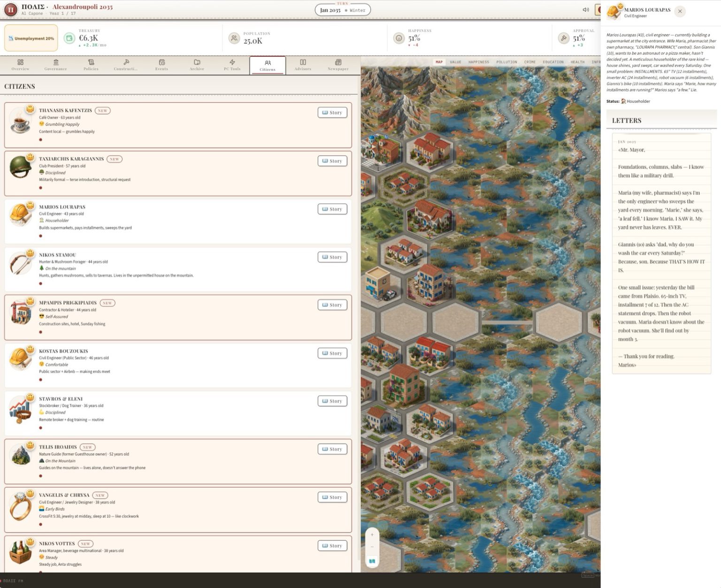Open Story for Taxiarchis Karagiannis

332,161
